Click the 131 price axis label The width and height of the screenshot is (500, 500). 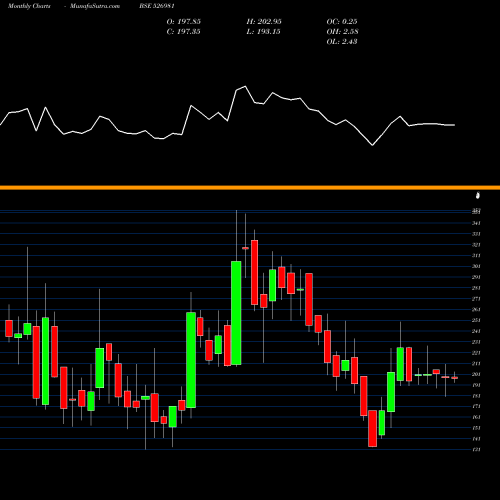point(476,449)
